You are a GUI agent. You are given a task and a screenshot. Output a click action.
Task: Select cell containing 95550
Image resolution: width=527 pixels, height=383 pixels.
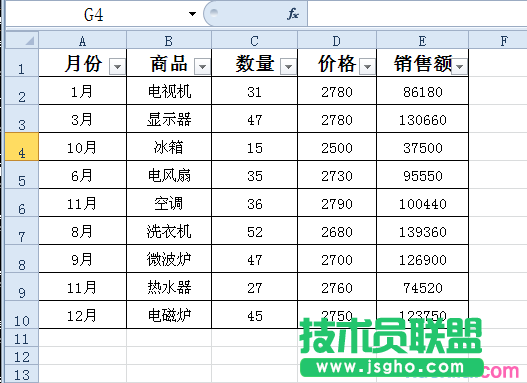click(x=422, y=175)
